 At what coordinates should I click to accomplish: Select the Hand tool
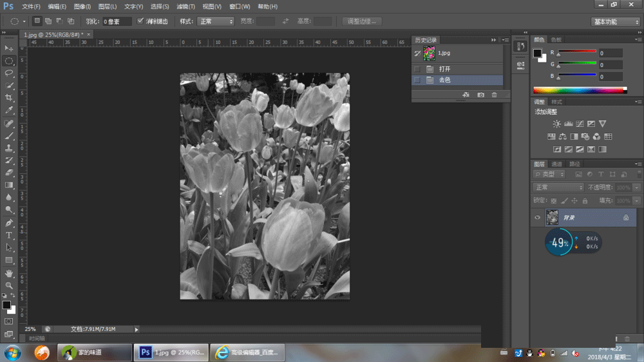[9, 273]
